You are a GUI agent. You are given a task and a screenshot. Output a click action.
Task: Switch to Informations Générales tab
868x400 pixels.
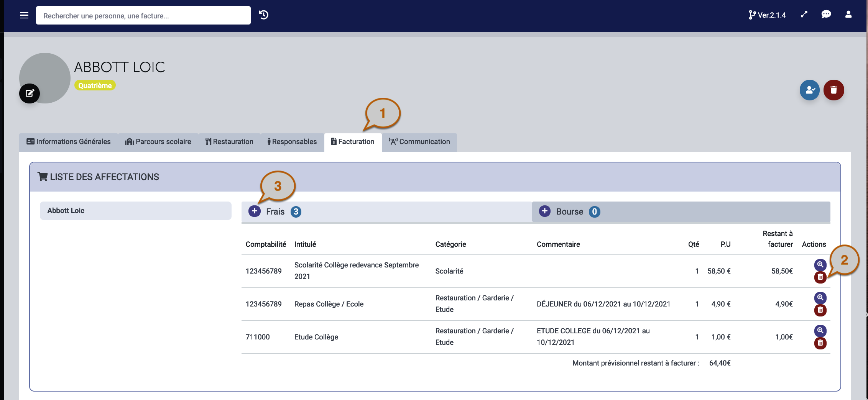point(69,142)
